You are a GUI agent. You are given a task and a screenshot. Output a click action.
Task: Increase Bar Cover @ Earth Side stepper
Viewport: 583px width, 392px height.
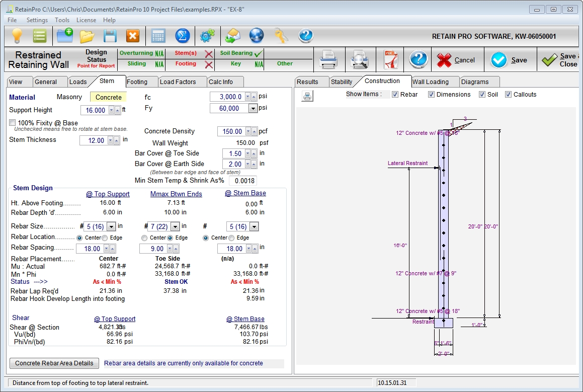254,164
